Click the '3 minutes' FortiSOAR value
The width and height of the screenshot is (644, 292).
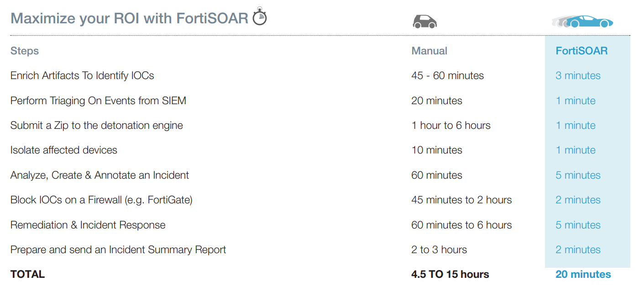[x=578, y=75]
